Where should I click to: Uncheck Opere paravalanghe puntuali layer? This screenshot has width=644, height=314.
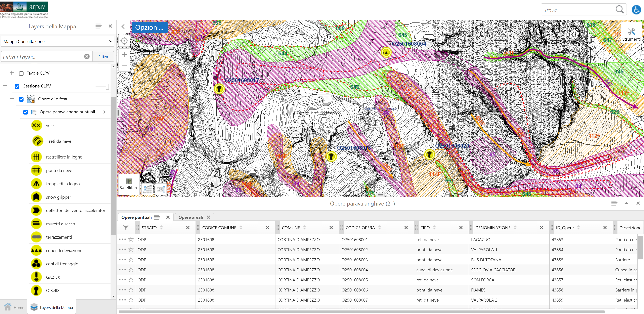coord(26,112)
